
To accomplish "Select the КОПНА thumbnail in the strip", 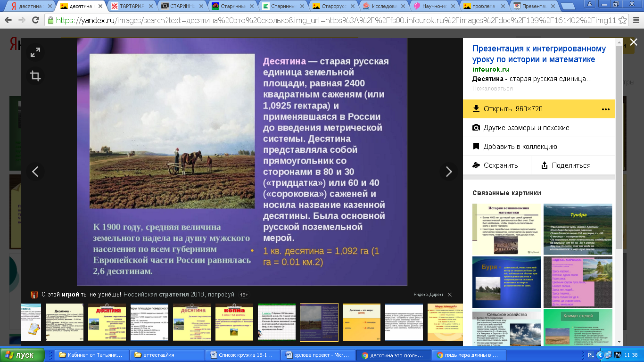I will [x=234, y=322].
